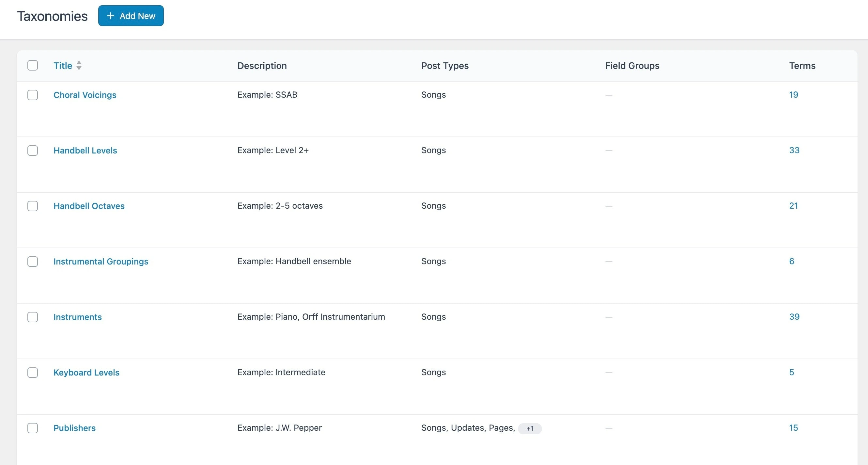Viewport: 868px width, 465px height.
Task: Click the Field Groups column header
Action: coord(631,65)
